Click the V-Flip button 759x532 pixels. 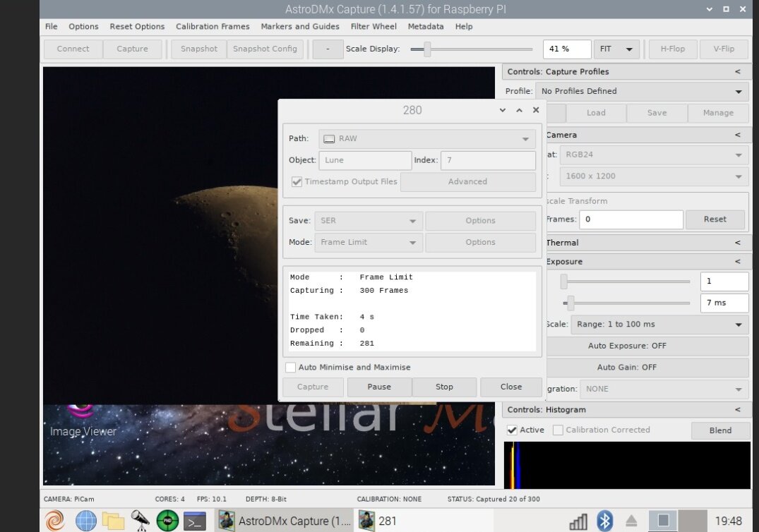click(724, 49)
